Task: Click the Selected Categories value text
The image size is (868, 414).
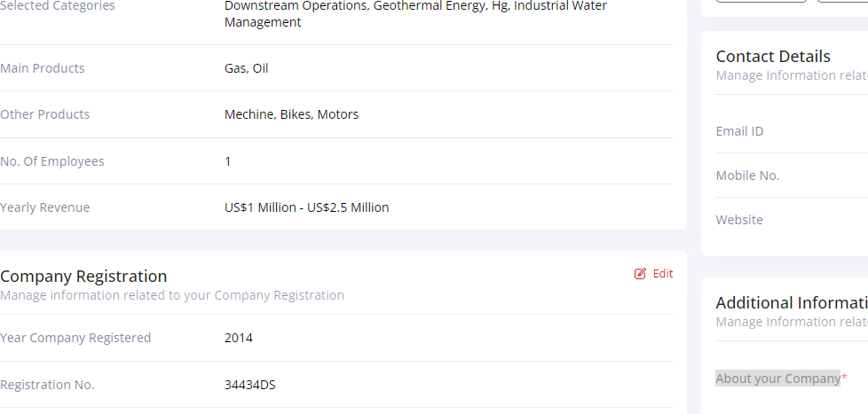Action: pos(415,13)
